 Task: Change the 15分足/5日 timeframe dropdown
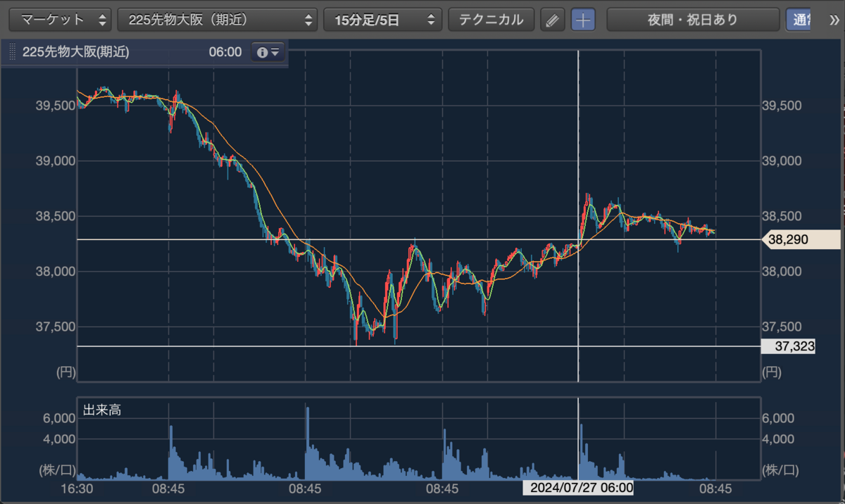point(382,20)
